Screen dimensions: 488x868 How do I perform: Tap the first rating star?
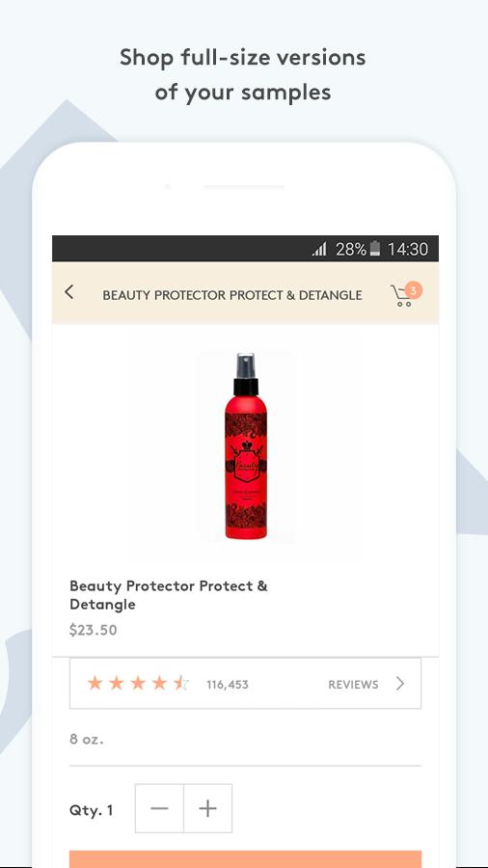coord(95,683)
